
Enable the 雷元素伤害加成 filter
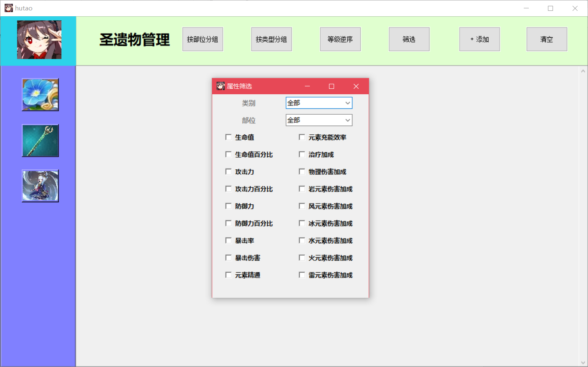point(302,275)
